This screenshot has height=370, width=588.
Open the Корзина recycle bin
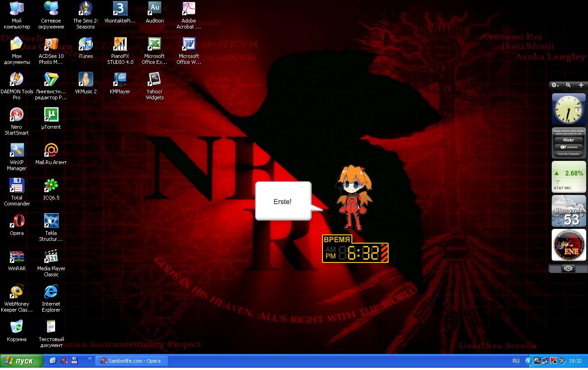(17, 331)
